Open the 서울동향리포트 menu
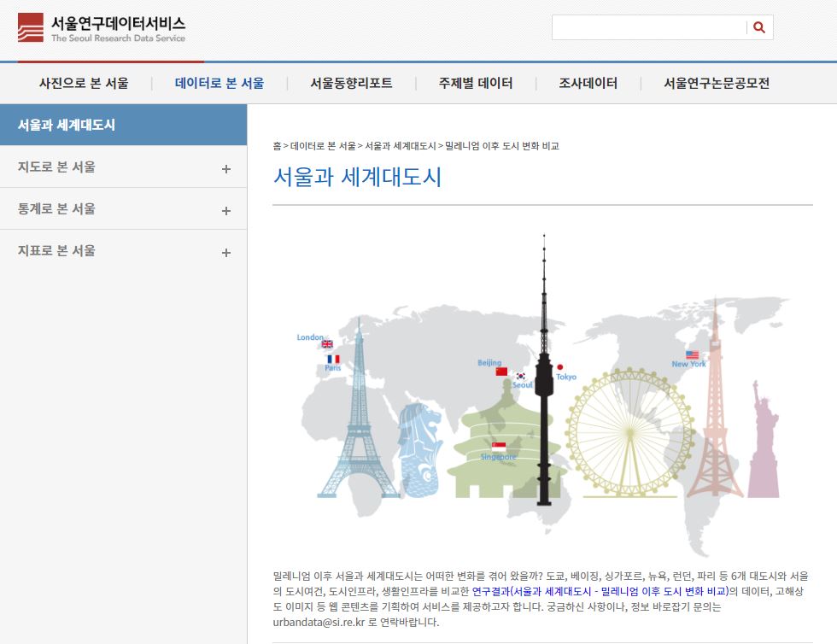The height and width of the screenshot is (644, 837). click(351, 84)
